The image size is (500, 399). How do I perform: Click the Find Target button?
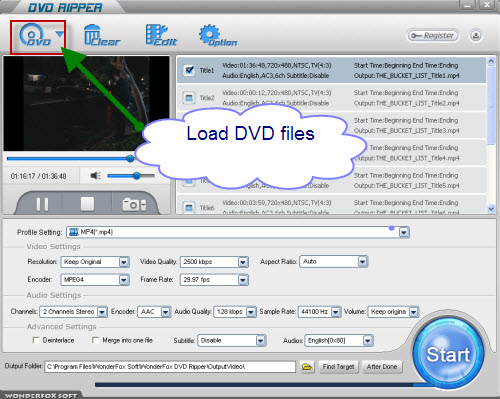pyautogui.click(x=338, y=367)
